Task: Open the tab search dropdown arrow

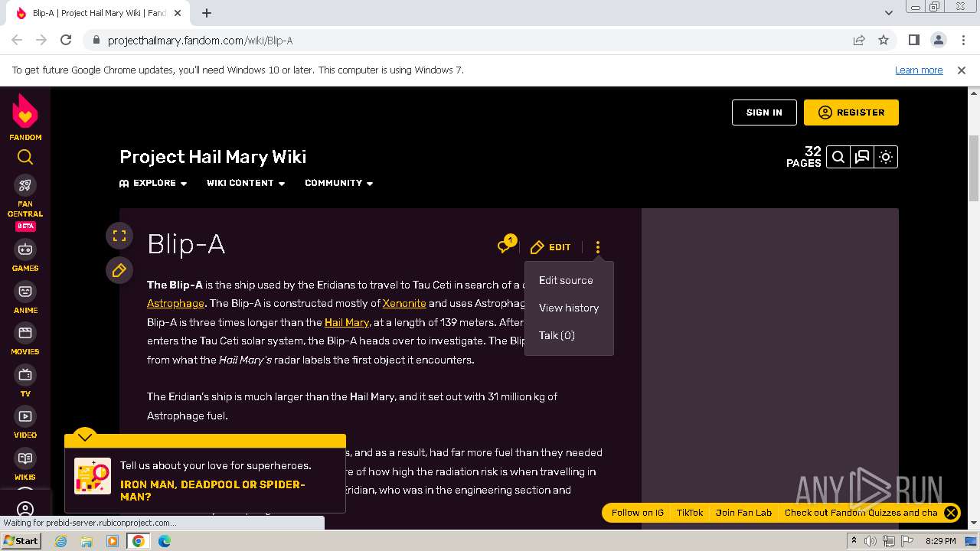Action: (x=889, y=13)
